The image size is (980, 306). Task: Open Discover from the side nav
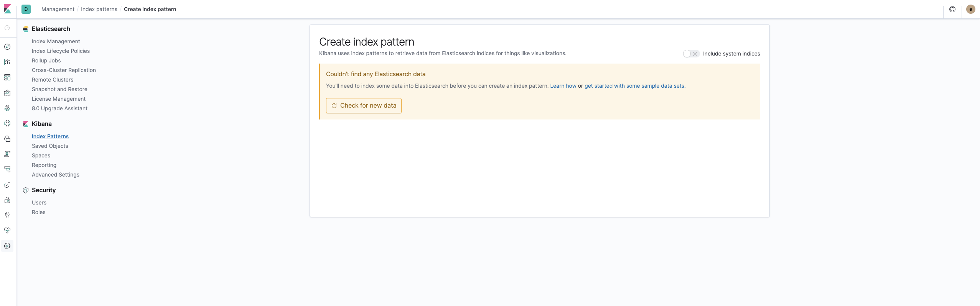click(7, 47)
